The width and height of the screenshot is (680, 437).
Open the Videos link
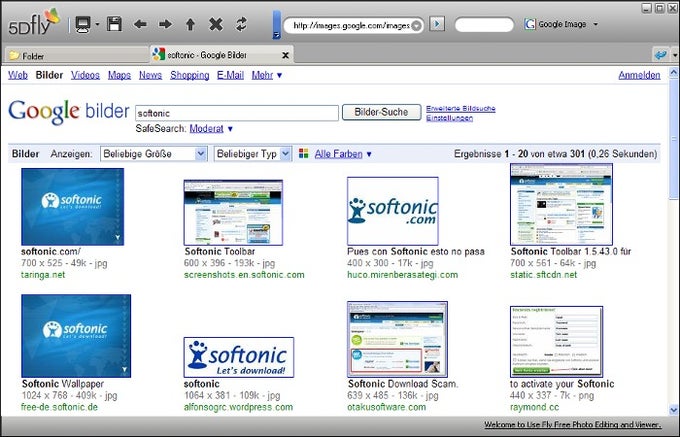tap(85, 75)
